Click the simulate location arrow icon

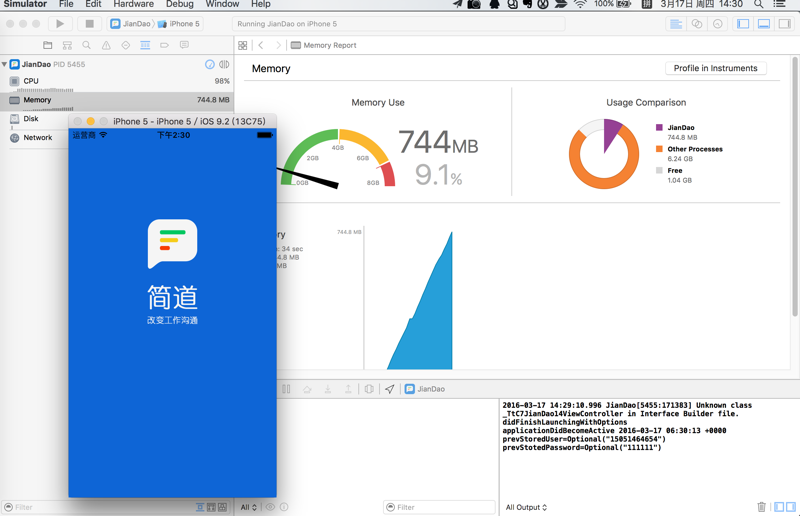pyautogui.click(x=390, y=389)
